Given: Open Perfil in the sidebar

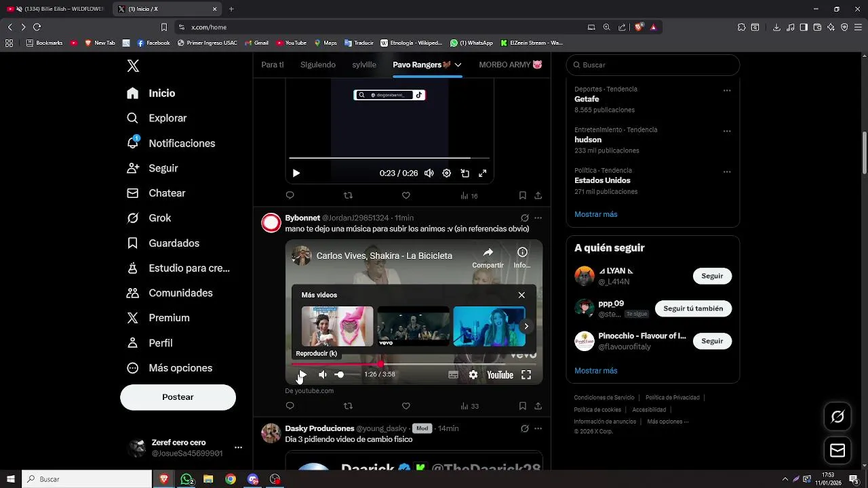Looking at the screenshot, I should tap(150, 343).
